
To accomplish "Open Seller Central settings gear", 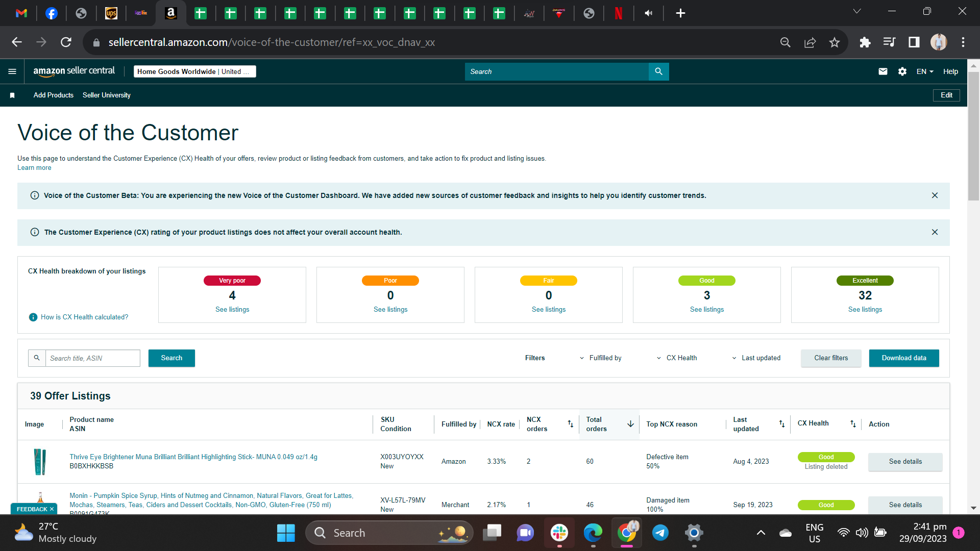I will coord(902,71).
